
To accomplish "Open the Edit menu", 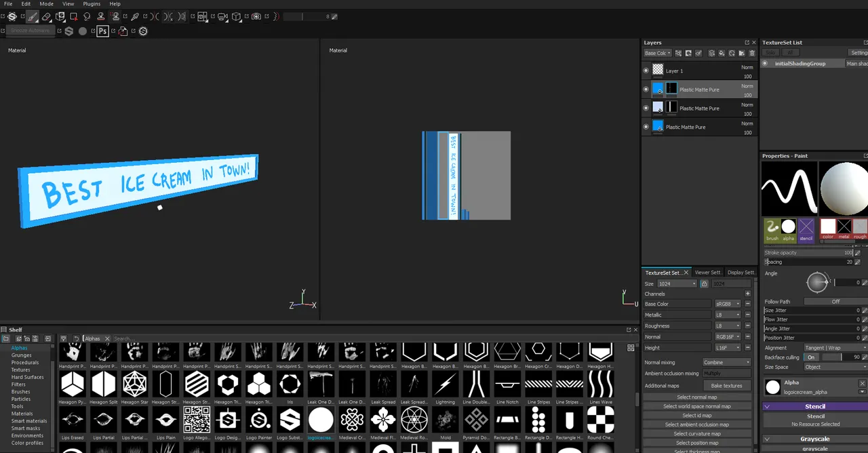I will point(26,4).
